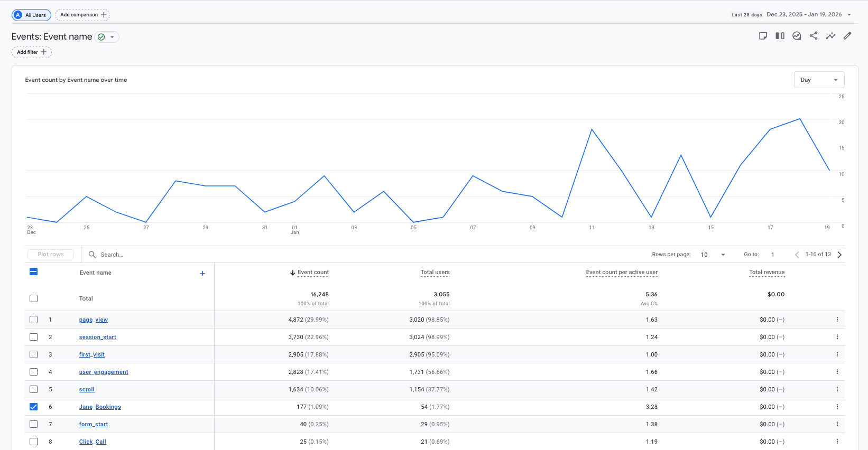Click the Add comparison button
Viewport: 868px width, 450px height.
pyautogui.click(x=82, y=15)
